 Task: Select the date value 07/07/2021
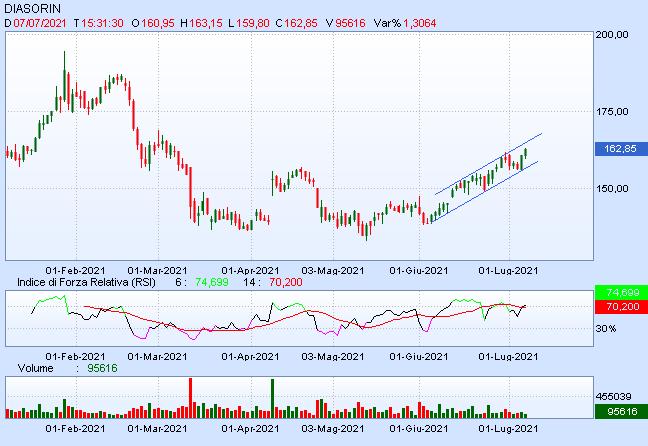40,23
